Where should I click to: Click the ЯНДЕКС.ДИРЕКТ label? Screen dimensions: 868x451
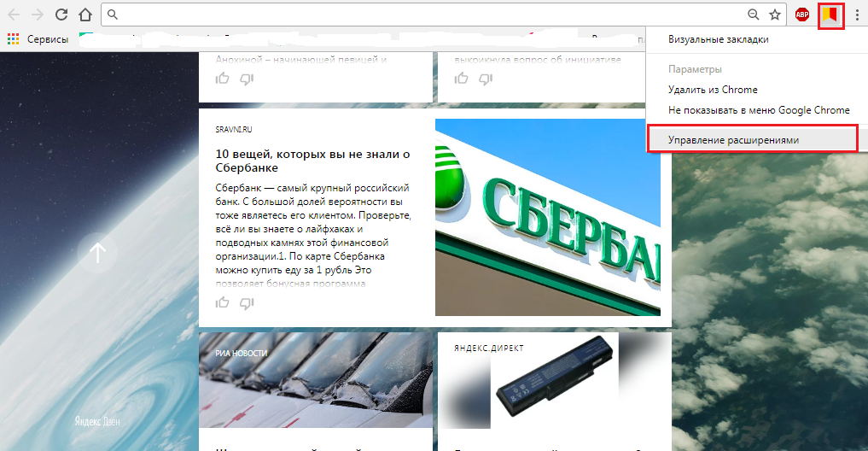489,348
